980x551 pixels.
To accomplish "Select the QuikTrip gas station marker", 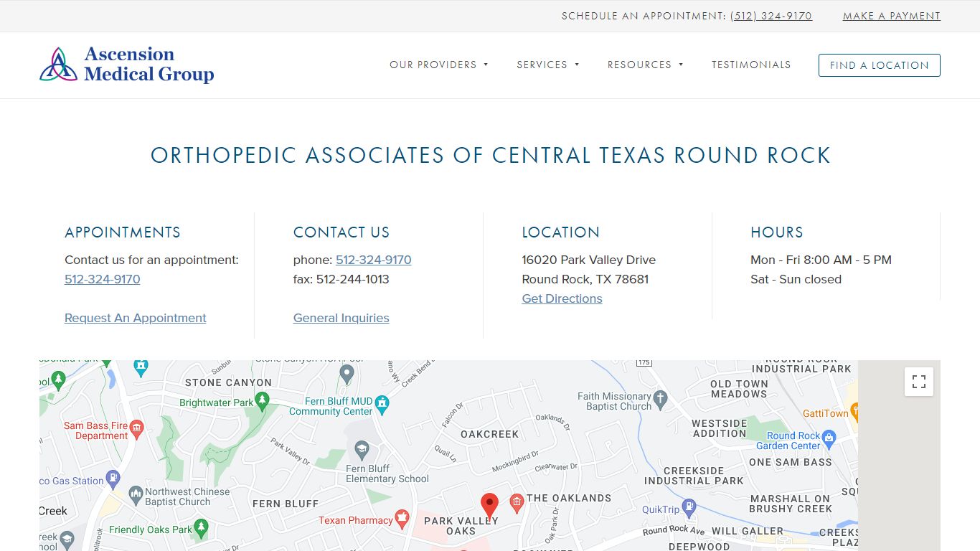I will [689, 507].
